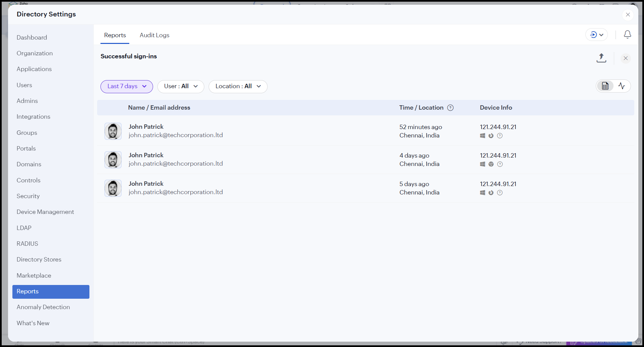Go to Directory Stores
The height and width of the screenshot is (347, 644).
(39, 259)
